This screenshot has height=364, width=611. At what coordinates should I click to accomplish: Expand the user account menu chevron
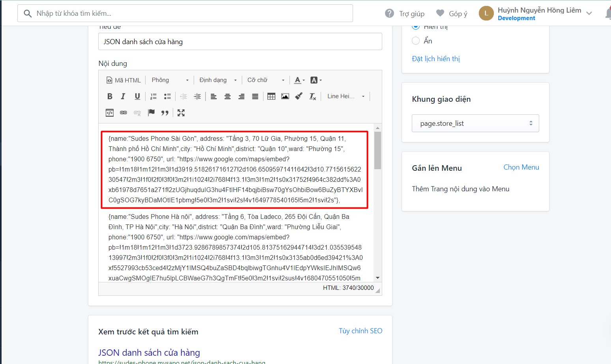click(589, 13)
